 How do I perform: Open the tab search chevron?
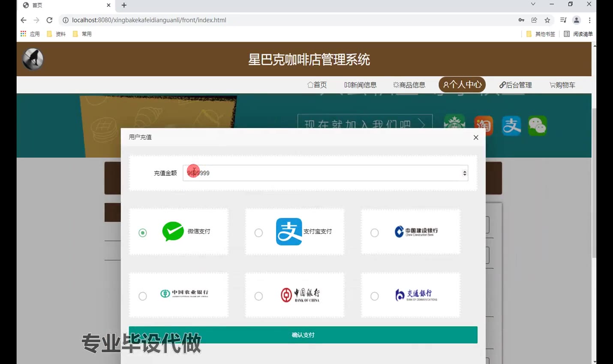(x=533, y=4)
